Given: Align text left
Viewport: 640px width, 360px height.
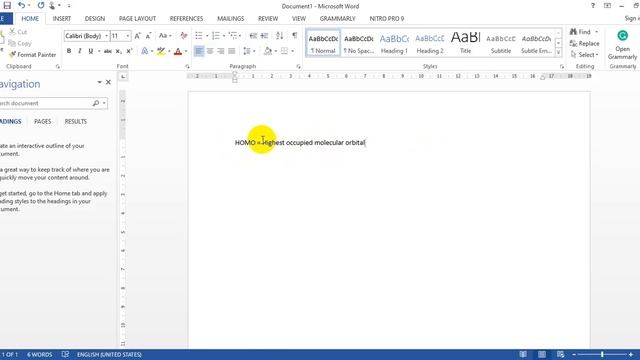Looking at the screenshot, I should 199,51.
